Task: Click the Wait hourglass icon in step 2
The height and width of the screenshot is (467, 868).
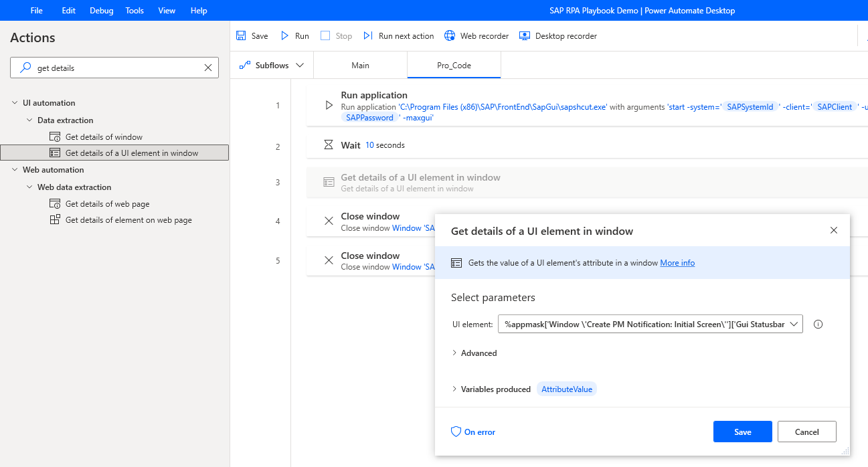Action: (x=329, y=145)
